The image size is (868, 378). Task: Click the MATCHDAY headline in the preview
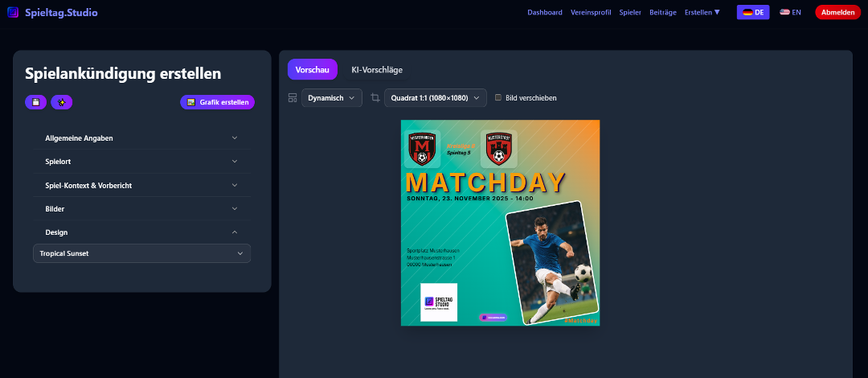pyautogui.click(x=485, y=183)
